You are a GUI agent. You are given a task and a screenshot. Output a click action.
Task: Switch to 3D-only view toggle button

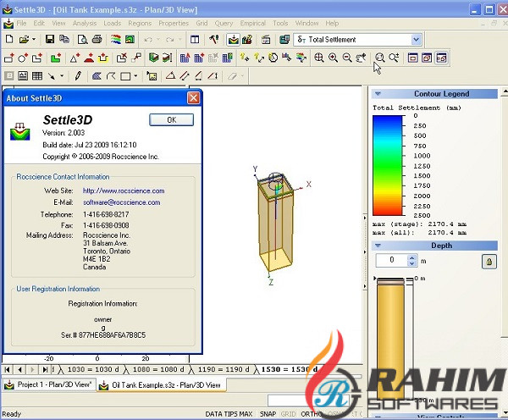[x=427, y=58]
